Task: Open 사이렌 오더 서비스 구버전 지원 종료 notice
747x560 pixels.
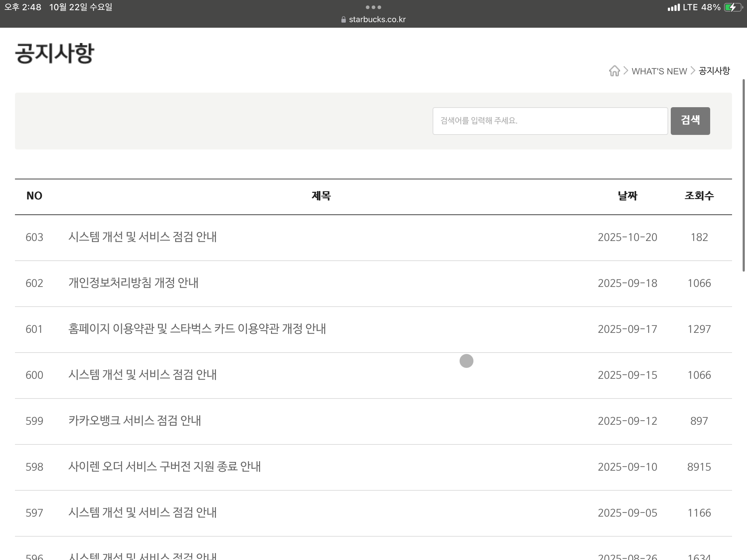Action: pos(165,467)
